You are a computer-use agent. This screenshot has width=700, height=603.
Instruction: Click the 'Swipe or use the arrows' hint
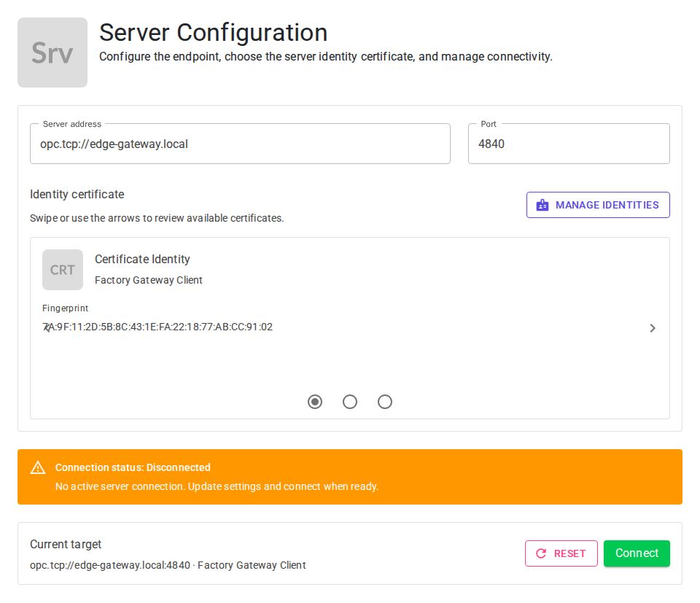coord(157,218)
